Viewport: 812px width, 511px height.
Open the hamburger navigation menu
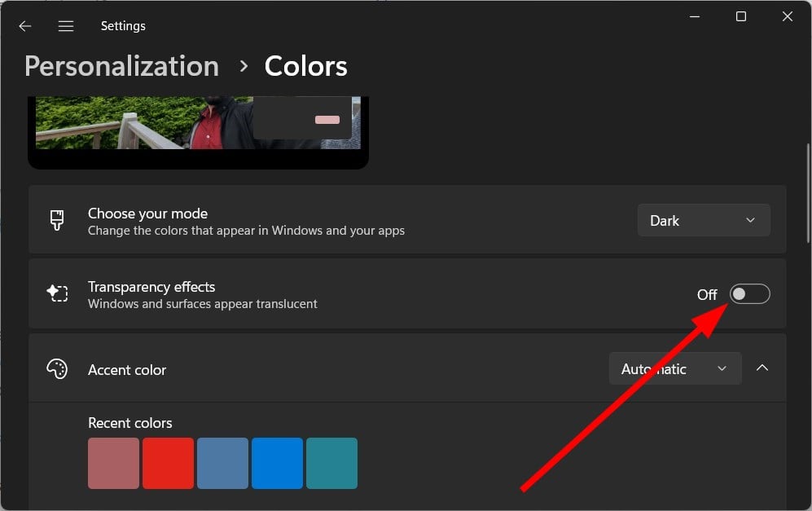(x=66, y=26)
